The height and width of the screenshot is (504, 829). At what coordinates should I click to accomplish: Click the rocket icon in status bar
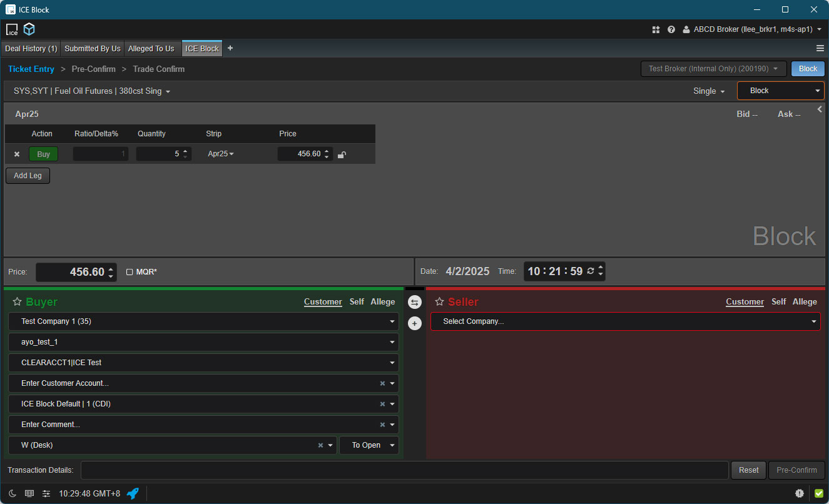point(133,493)
